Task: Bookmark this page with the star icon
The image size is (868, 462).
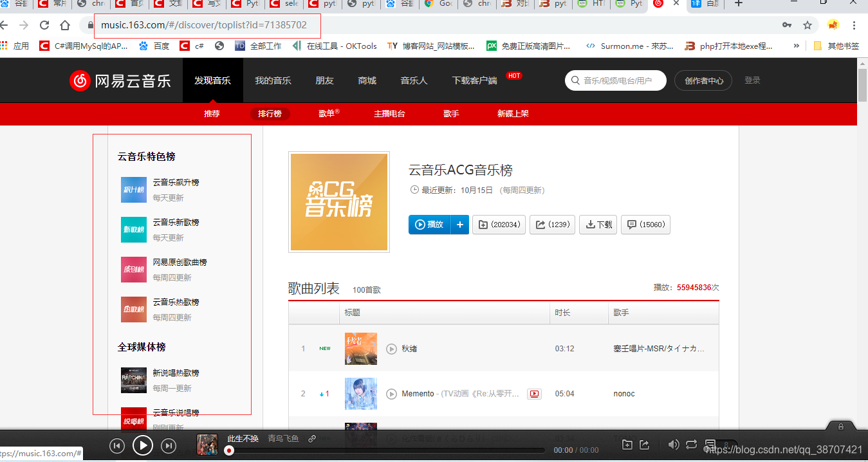Action: pos(808,25)
